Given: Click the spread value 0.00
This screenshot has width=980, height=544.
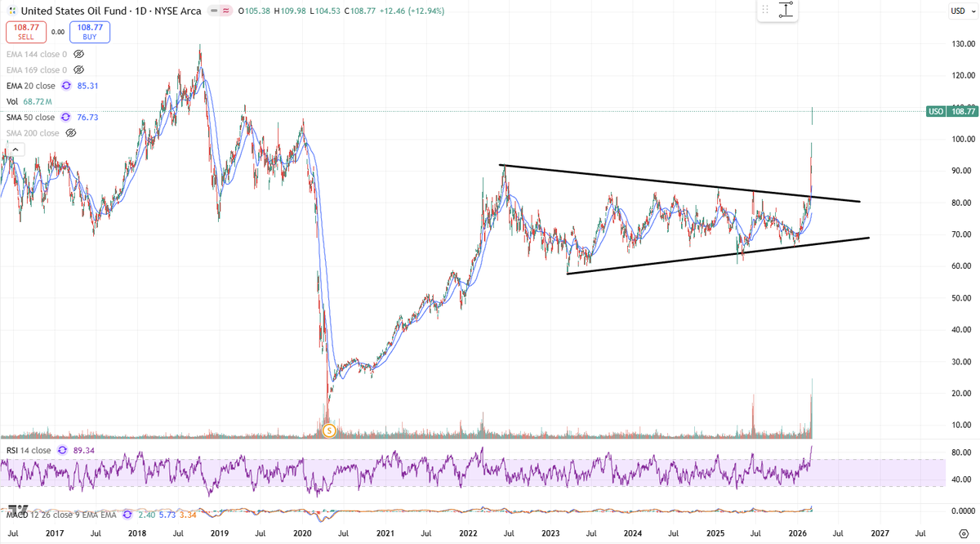Looking at the screenshot, I should [57, 32].
